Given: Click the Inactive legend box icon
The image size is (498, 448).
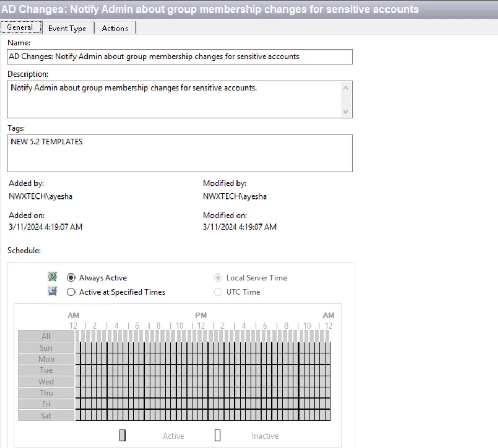Looking at the screenshot, I should [x=218, y=435].
